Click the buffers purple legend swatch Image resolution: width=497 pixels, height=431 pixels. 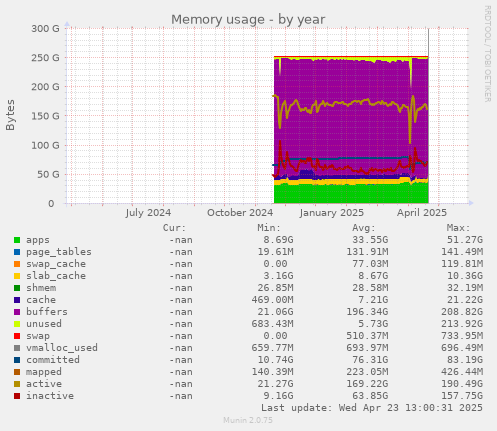point(17,312)
